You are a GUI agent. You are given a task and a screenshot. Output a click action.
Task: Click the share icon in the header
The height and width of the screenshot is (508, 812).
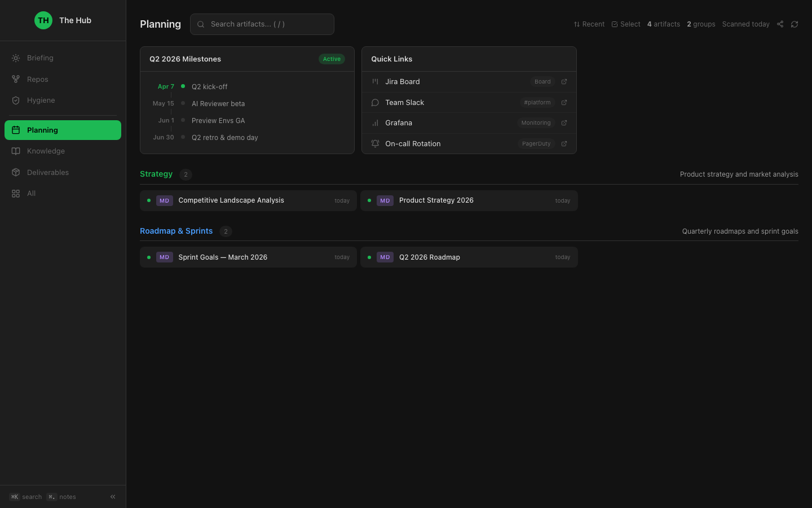coord(780,24)
